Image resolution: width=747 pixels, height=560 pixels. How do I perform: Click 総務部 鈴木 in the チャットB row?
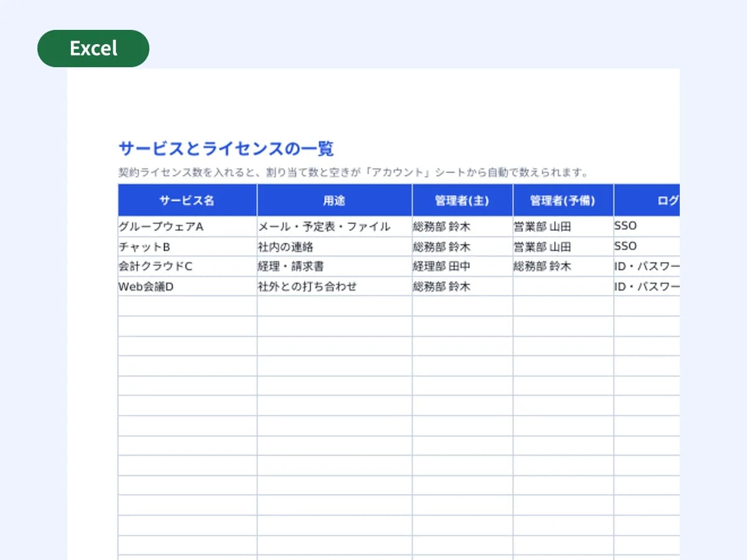[x=463, y=246]
